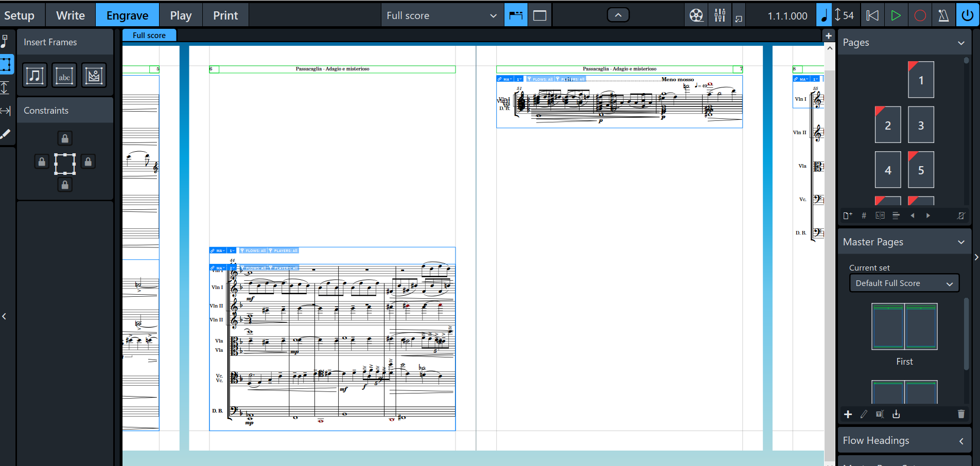Click the Insert Pages icon
The width and height of the screenshot is (980, 466).
pyautogui.click(x=848, y=216)
